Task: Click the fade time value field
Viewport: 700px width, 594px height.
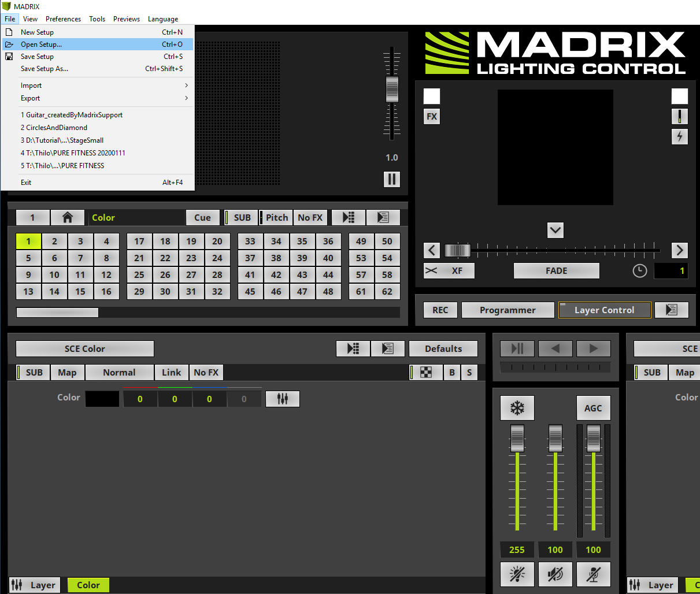Action: coord(671,270)
